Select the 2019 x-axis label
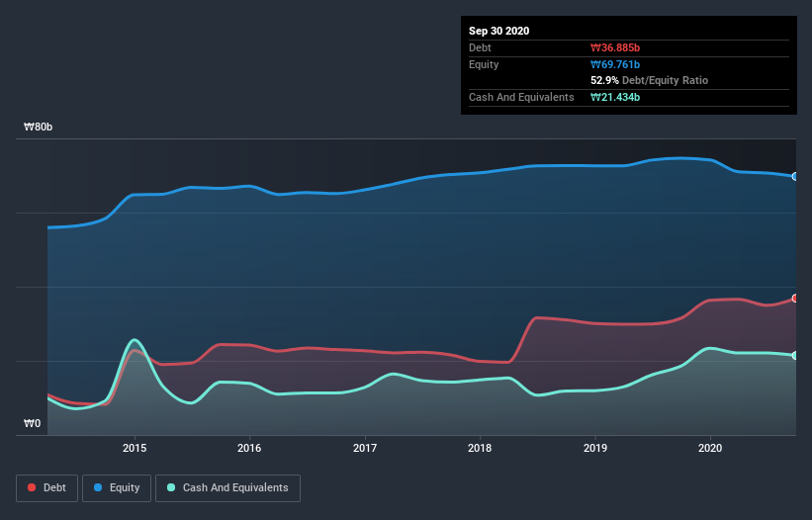Screen dimensions: 812x520 click(x=595, y=448)
